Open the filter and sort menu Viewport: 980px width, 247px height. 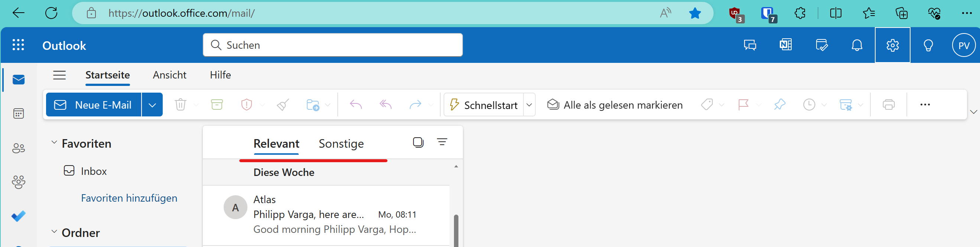pyautogui.click(x=442, y=142)
